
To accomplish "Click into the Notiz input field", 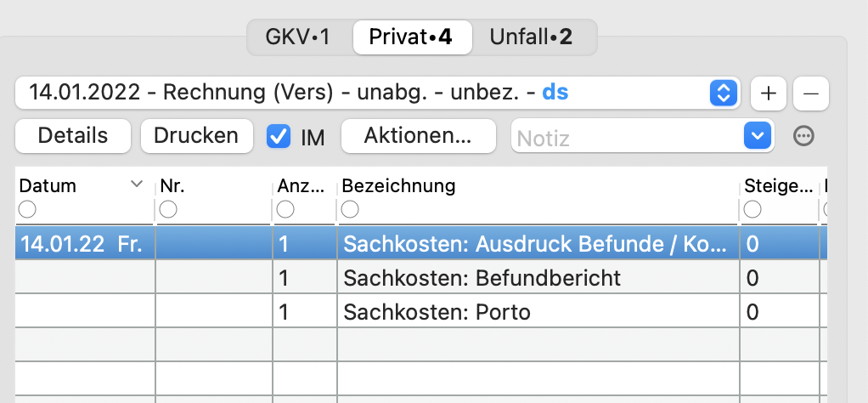I will coord(627,136).
